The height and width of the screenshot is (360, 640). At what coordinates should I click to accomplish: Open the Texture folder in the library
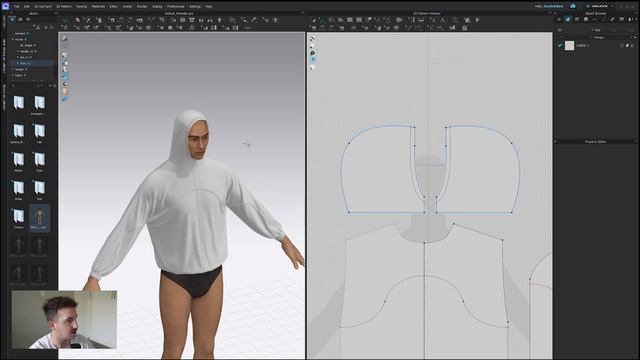18,218
